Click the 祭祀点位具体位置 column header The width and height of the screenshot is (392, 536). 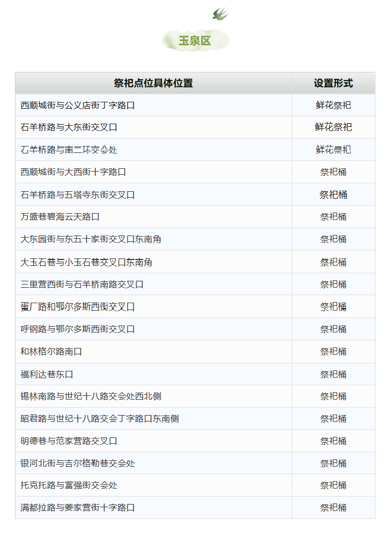tap(153, 83)
